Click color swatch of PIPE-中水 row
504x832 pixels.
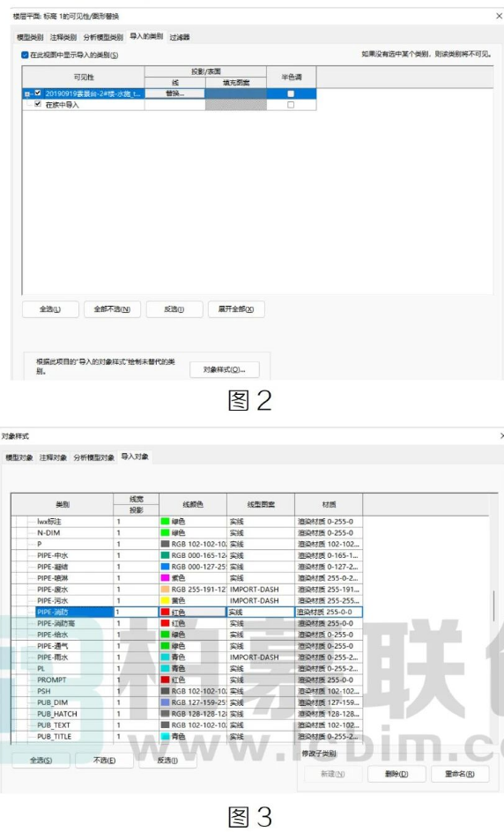(x=165, y=555)
